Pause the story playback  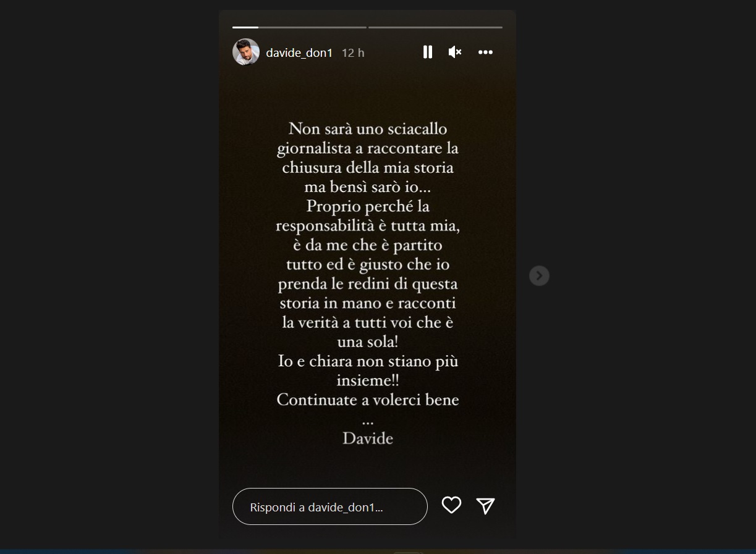(427, 52)
